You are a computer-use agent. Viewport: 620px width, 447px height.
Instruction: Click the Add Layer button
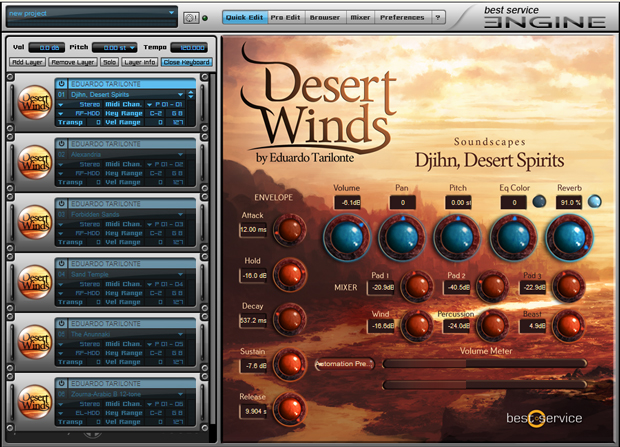pos(28,62)
